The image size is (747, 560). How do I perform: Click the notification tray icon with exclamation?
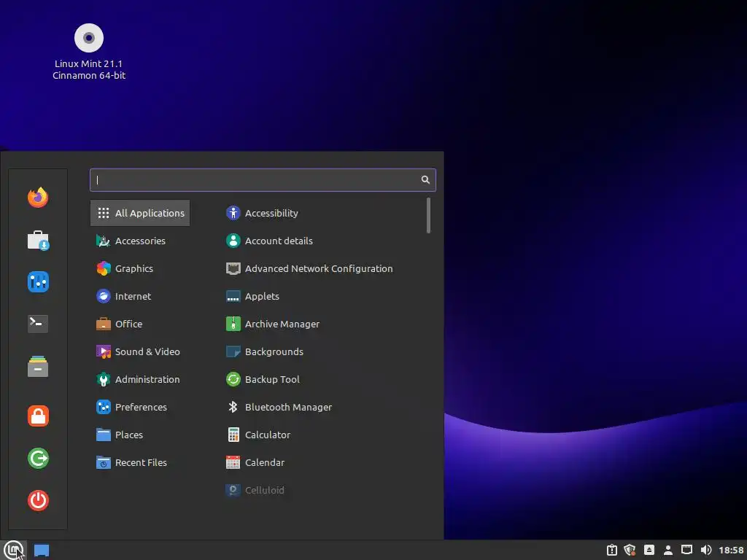click(612, 550)
